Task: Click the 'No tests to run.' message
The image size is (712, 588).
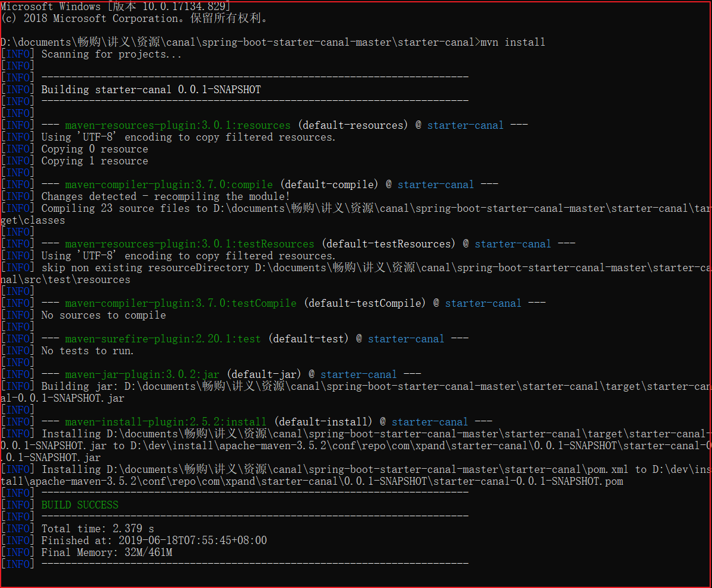Action: tap(87, 351)
